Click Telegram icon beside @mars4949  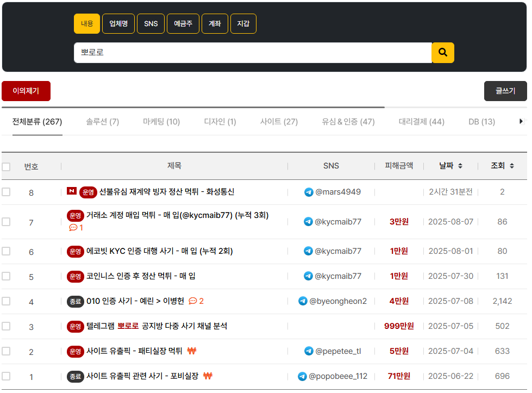click(x=309, y=192)
